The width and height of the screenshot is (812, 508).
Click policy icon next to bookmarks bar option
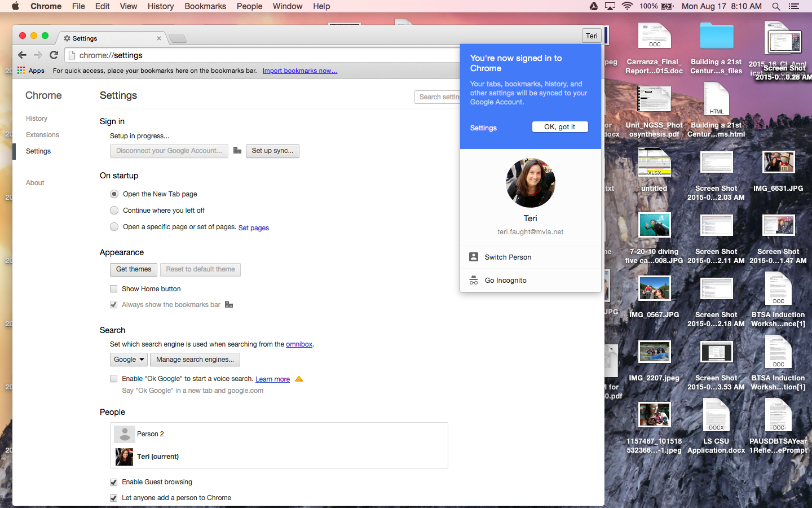(x=229, y=305)
